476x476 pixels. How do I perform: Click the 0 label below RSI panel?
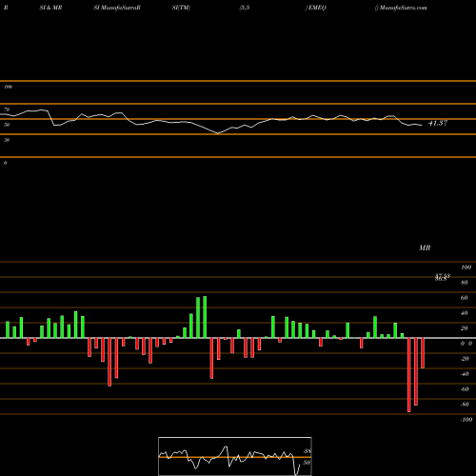(5, 163)
